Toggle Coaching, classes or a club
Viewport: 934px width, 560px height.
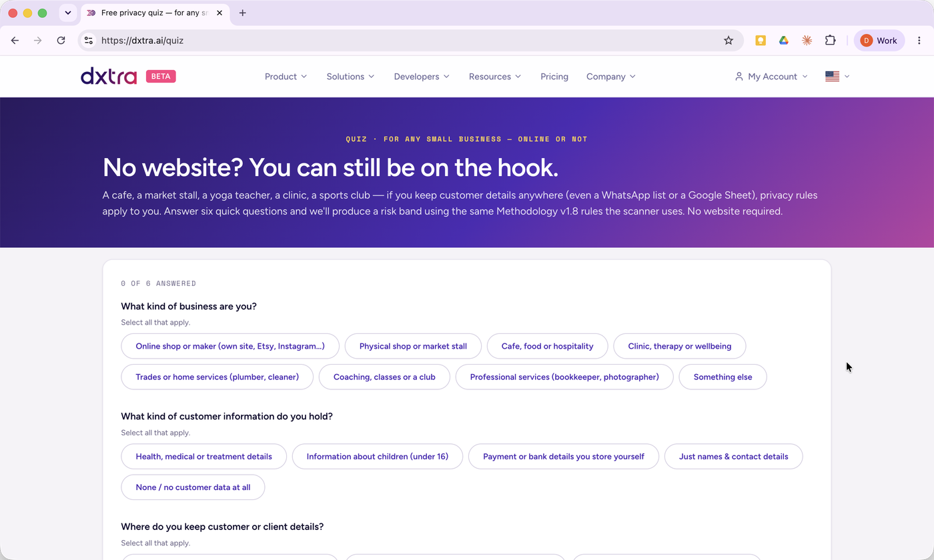pos(384,377)
